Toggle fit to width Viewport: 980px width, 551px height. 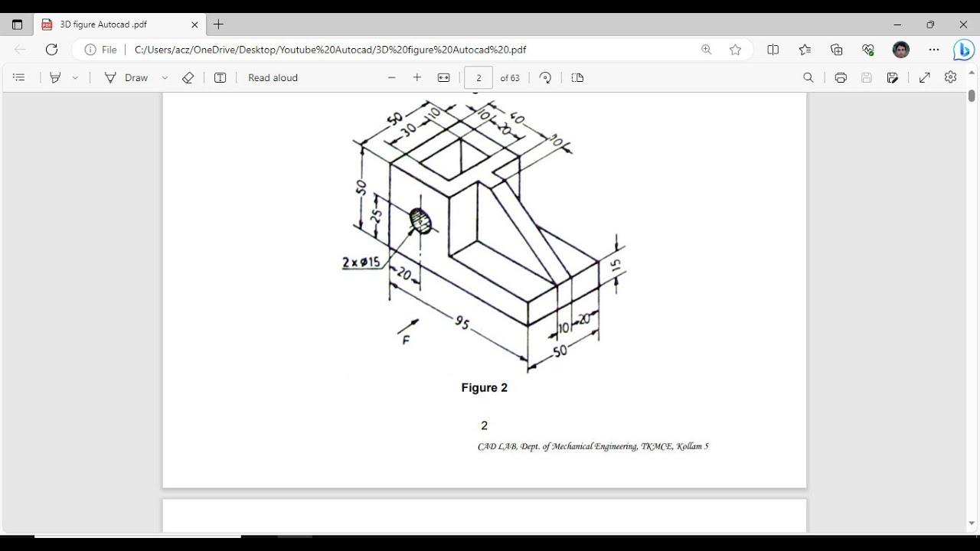pyautogui.click(x=443, y=77)
